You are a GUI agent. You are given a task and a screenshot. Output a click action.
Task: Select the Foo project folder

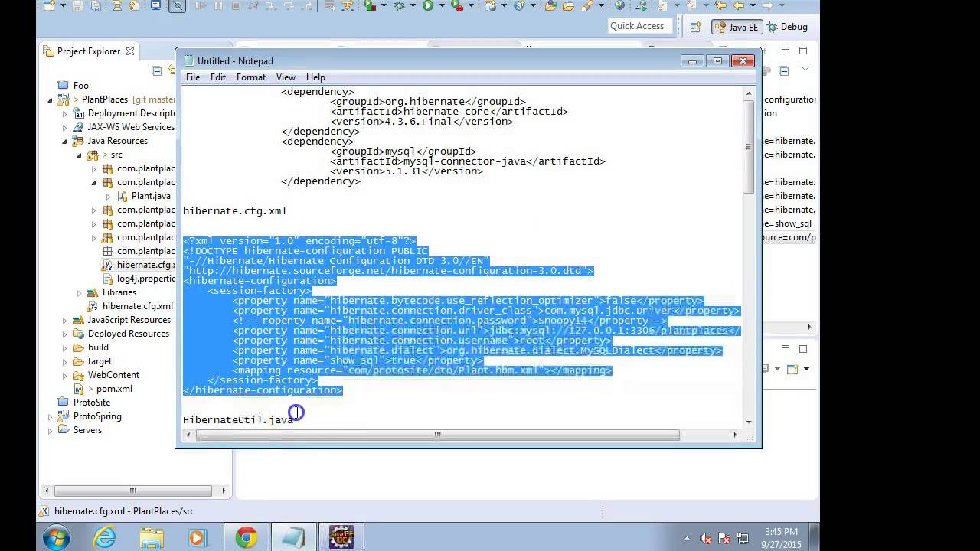[x=80, y=86]
